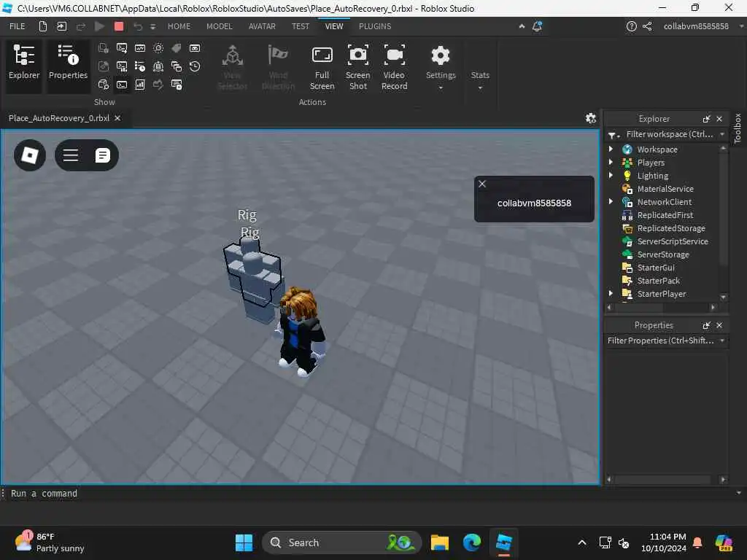This screenshot has width=747, height=560.
Task: Switch to the TEST tab
Action: (x=301, y=26)
